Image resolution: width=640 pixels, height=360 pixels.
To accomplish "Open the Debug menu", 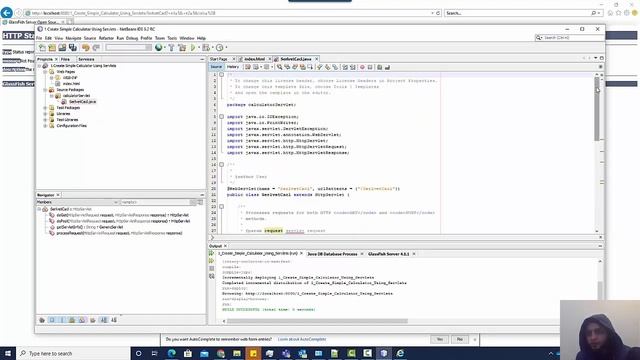I will point(132,38).
